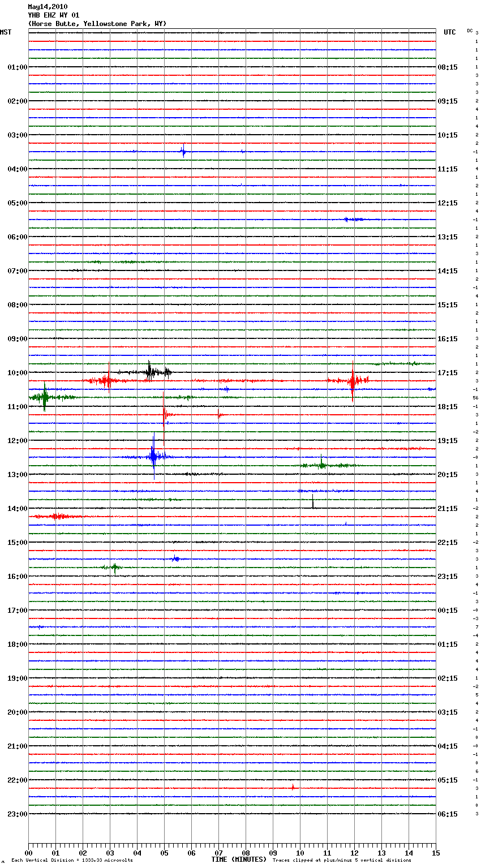
Task: Select minute 05 on the bottom axis
Action: click(164, 853)
